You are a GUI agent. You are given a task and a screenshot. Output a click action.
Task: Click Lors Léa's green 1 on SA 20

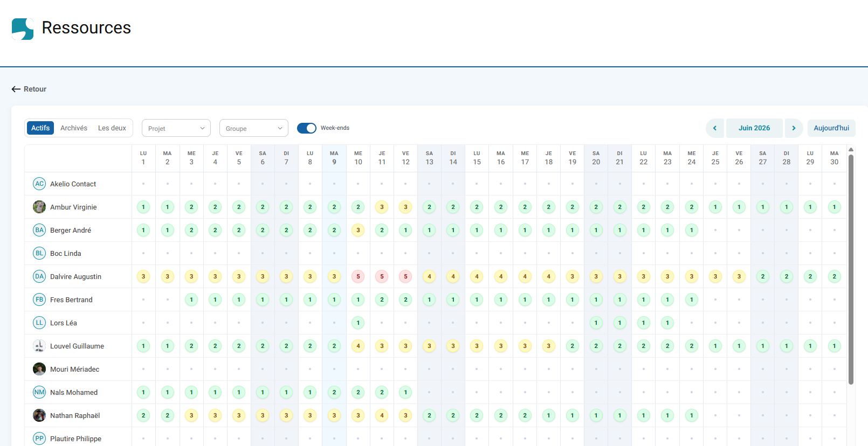coord(596,323)
